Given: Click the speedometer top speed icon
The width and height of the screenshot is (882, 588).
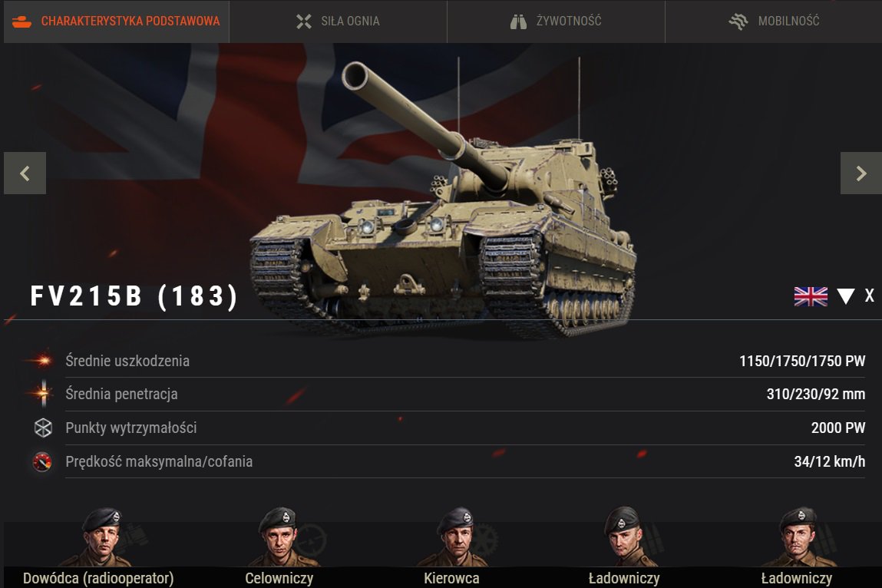Looking at the screenshot, I should pos(42,462).
